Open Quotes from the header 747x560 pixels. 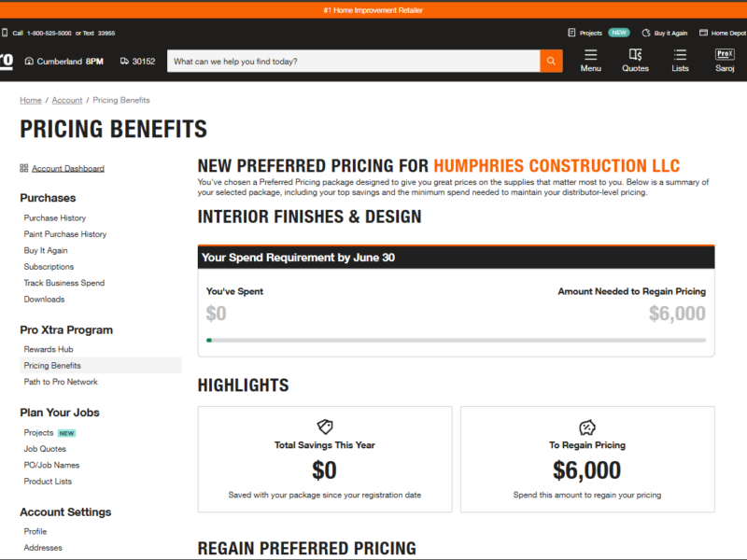635,60
